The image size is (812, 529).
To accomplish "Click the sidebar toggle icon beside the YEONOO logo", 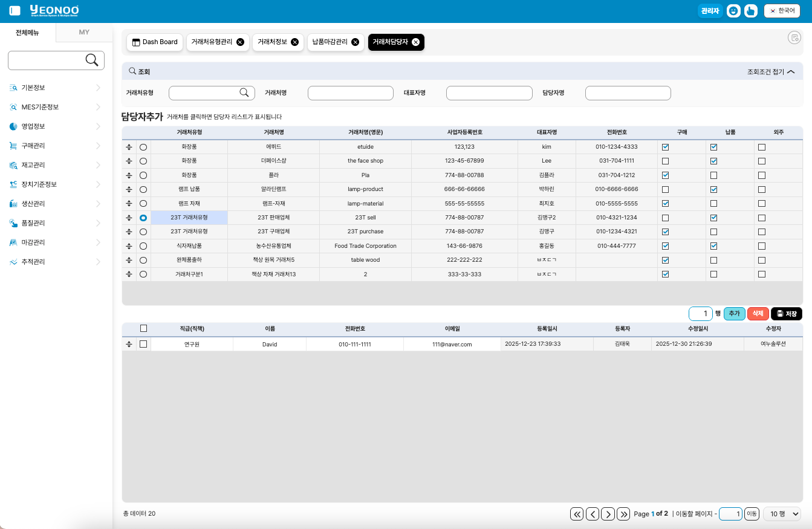I will tap(15, 11).
